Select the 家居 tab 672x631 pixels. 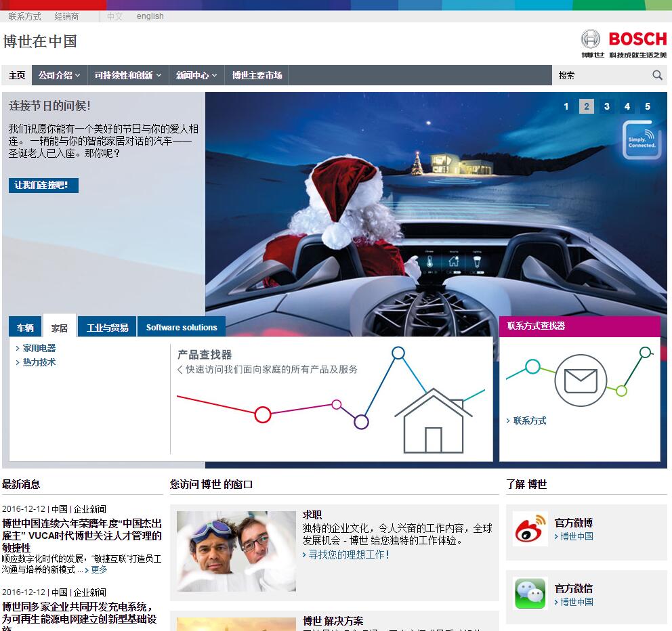click(60, 327)
